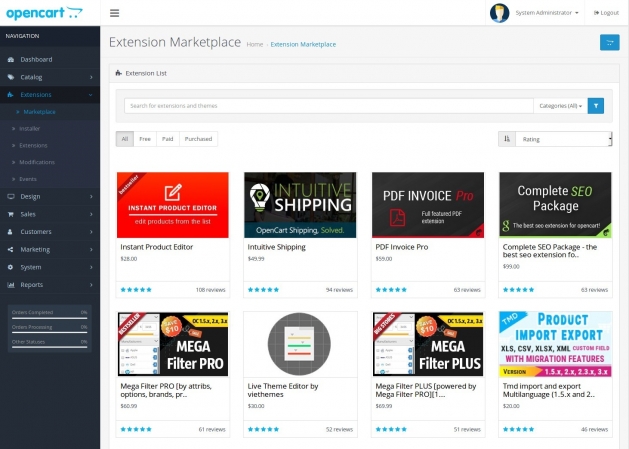Click the sort order icon beside Rating
The height and width of the screenshot is (449, 629).
click(507, 139)
